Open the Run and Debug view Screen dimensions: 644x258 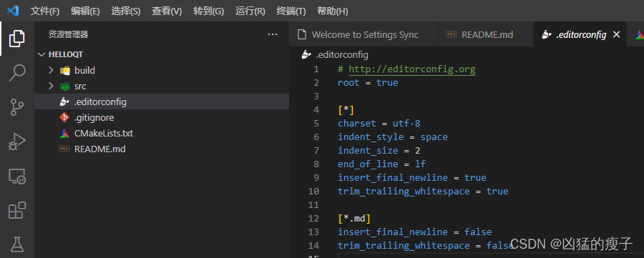[17, 142]
